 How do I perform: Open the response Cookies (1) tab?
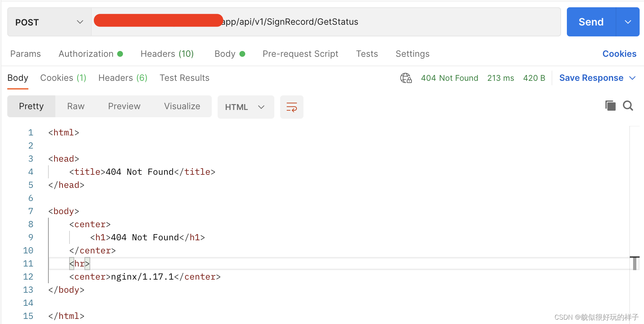[x=63, y=78]
